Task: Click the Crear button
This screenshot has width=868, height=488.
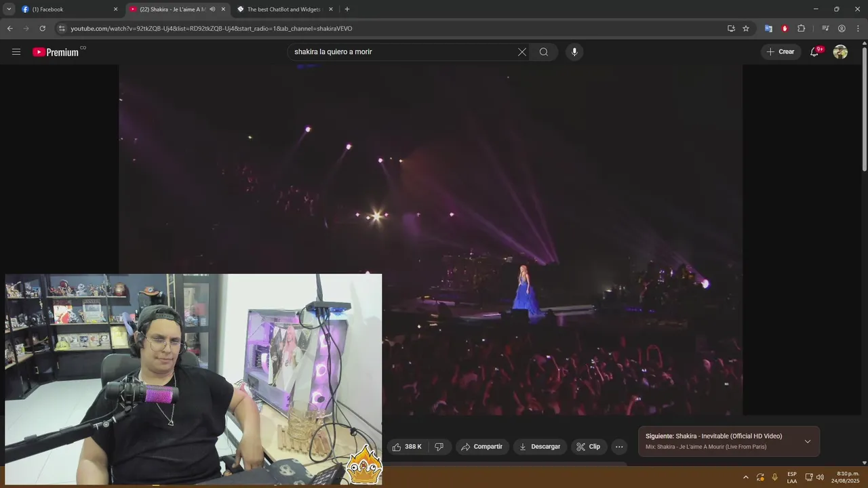Action: pos(781,52)
